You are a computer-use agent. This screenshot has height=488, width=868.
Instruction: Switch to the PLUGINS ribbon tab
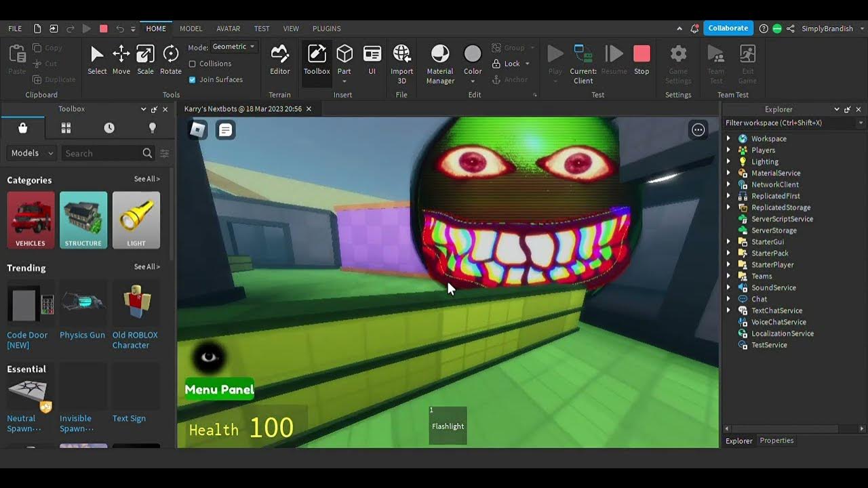327,28
